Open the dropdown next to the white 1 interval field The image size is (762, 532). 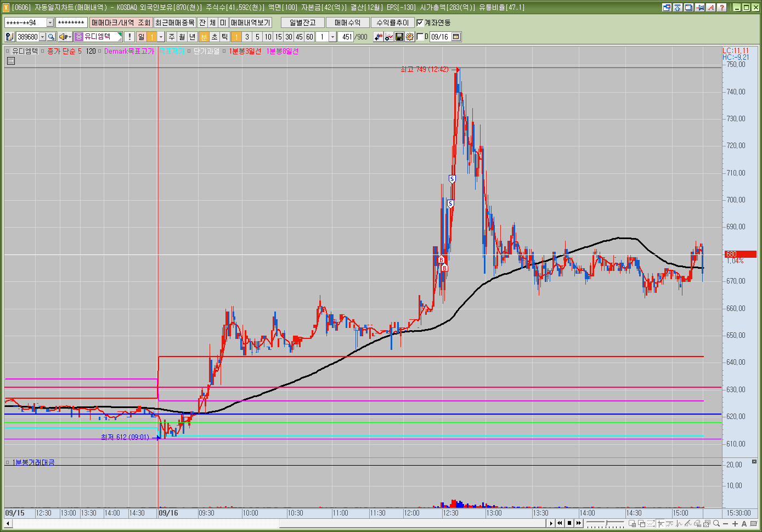pyautogui.click(x=332, y=37)
